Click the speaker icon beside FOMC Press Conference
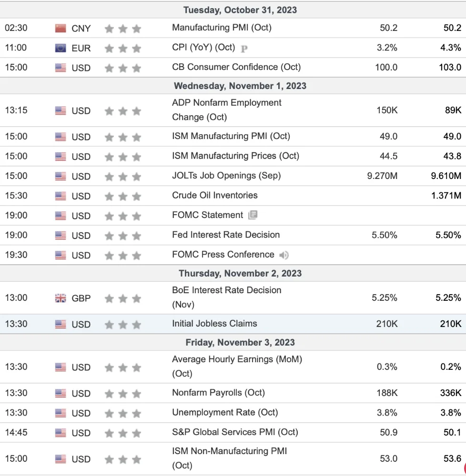 tap(284, 255)
